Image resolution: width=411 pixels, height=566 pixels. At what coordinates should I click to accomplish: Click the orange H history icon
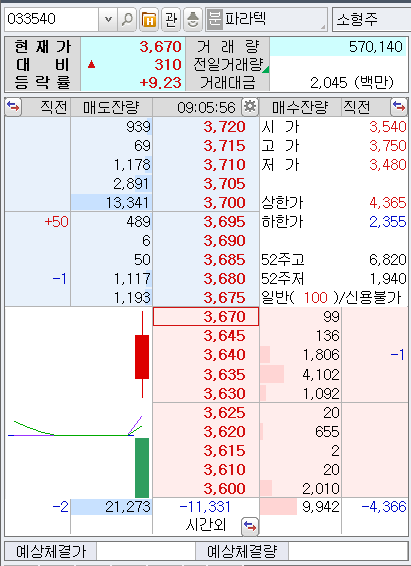(149, 19)
